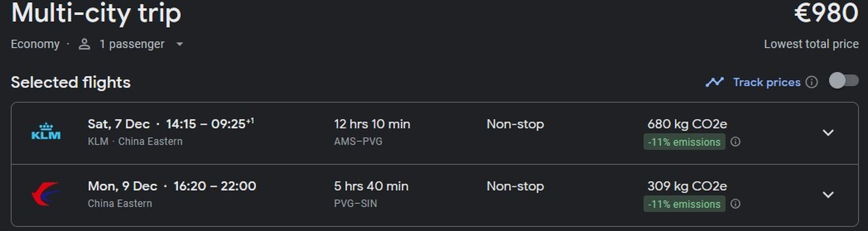Enable the Track prices toggle
The image size is (868, 231).
844,81
